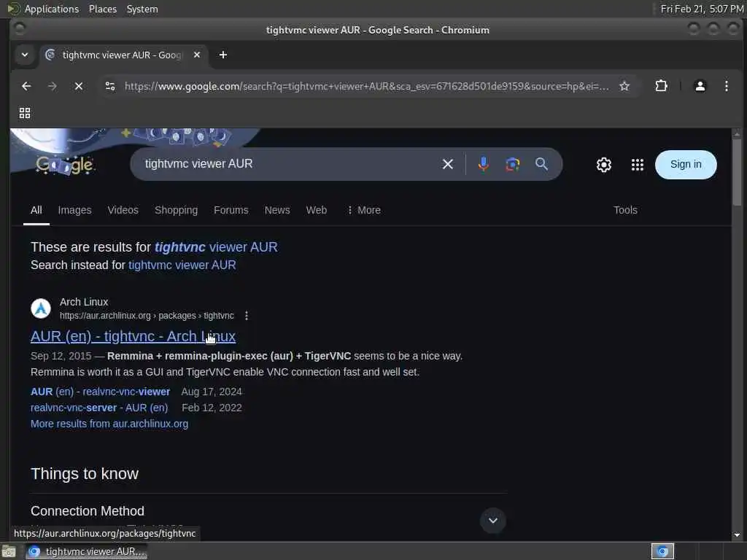
Task: Select the All results tab
Action: tap(36, 210)
